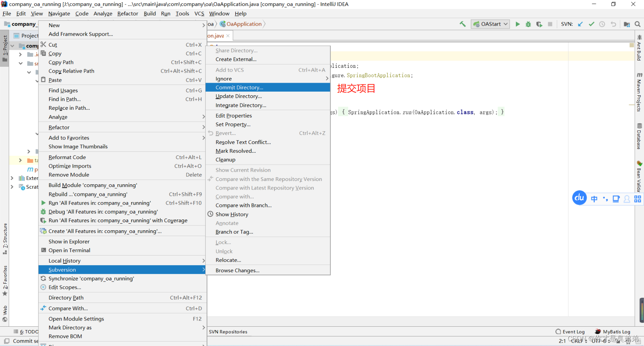Open the VCS menu in menu bar
This screenshot has height=346, width=644.
[199, 14]
